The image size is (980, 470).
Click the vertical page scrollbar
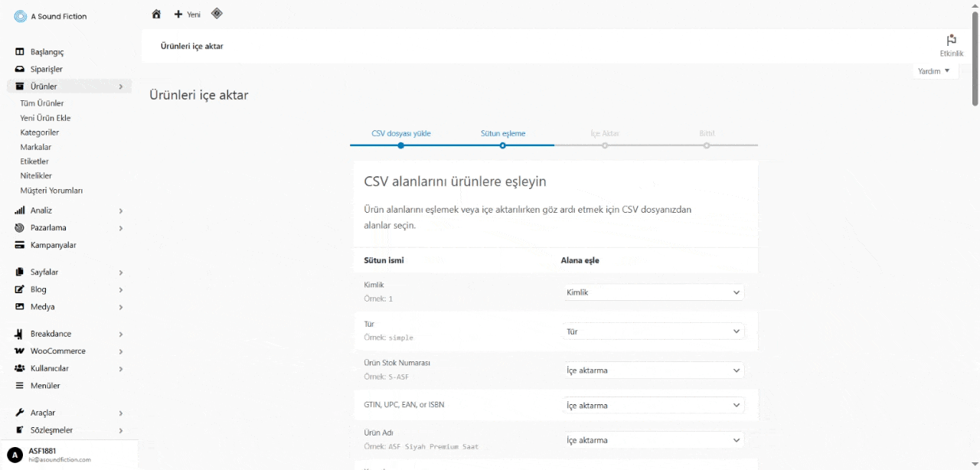click(975, 61)
